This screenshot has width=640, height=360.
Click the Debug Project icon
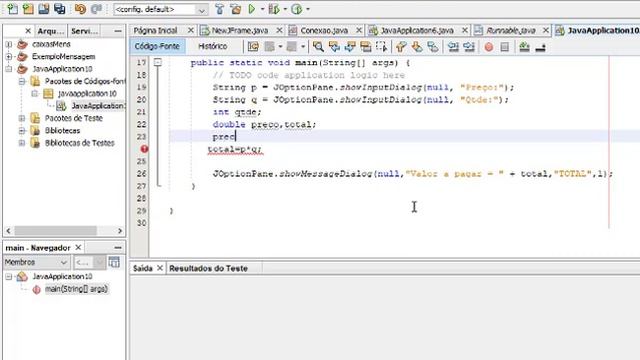[x=274, y=9]
